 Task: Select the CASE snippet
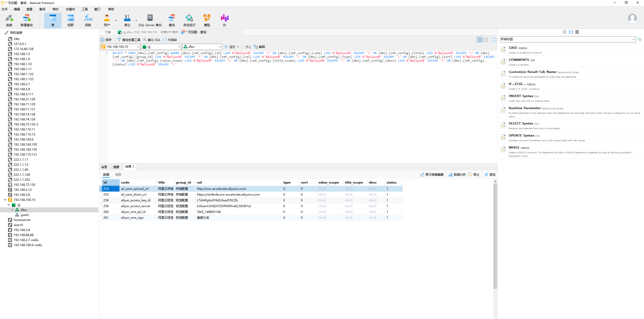[571, 50]
